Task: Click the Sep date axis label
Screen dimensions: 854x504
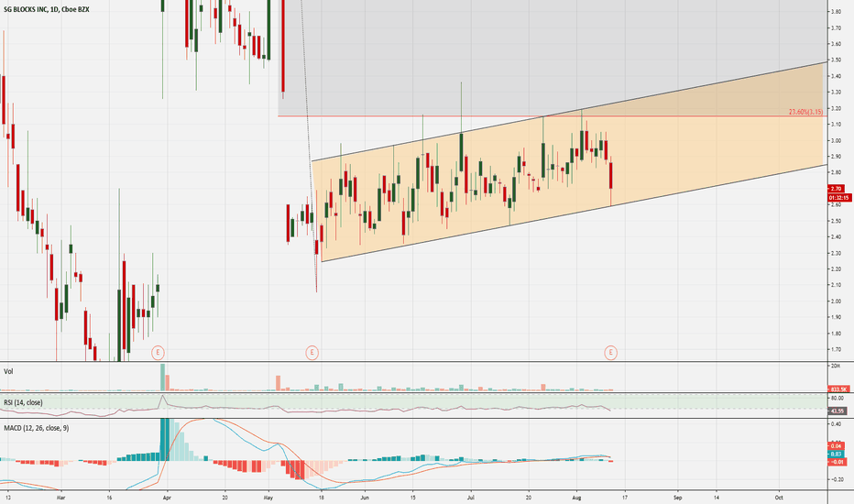Action: point(677,498)
